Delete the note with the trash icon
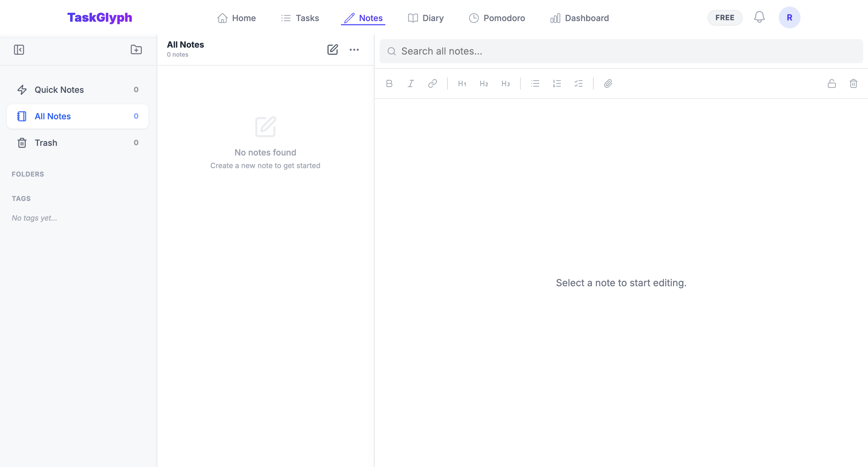Screen dimensions: 868x467 [853, 83]
